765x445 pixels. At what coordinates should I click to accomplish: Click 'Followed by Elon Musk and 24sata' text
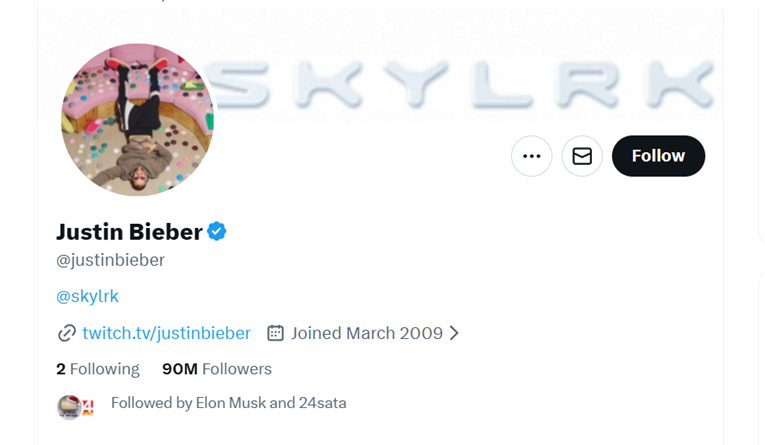click(x=228, y=403)
